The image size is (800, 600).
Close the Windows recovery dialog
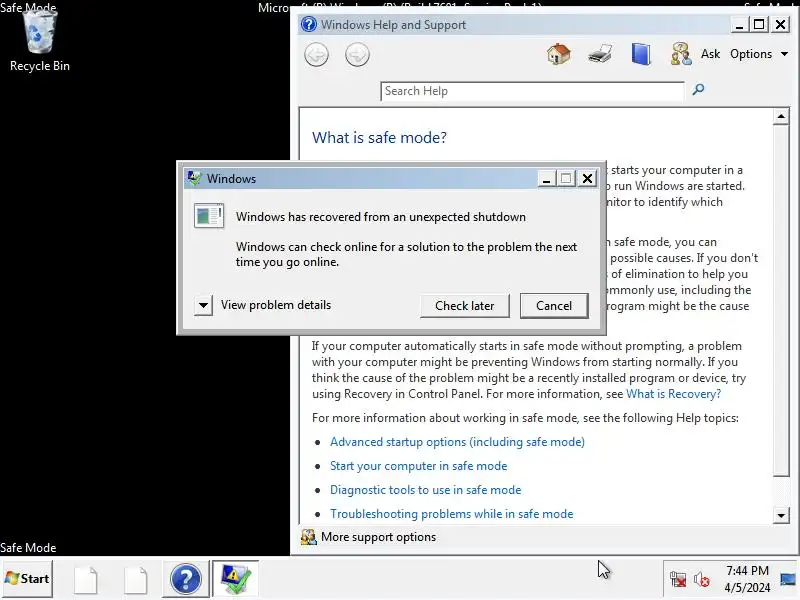click(588, 179)
